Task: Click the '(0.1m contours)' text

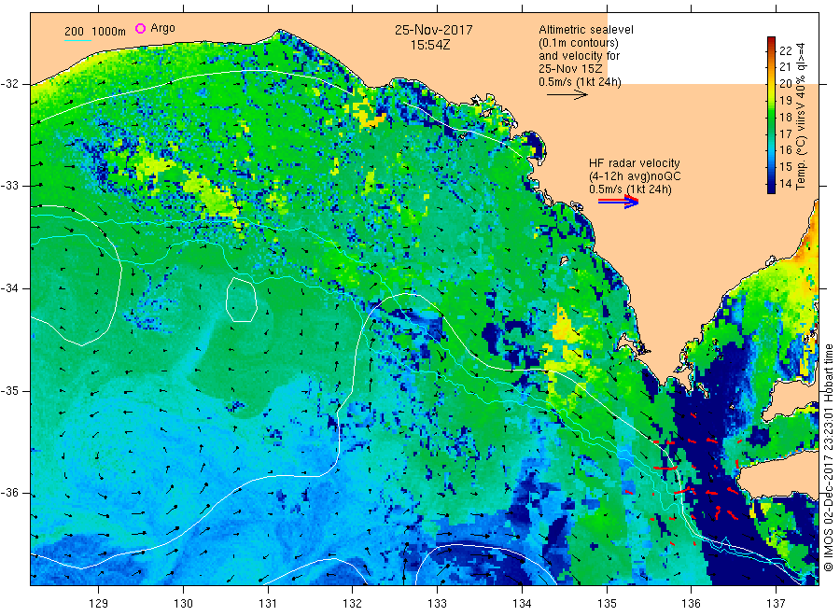Action: point(579,43)
